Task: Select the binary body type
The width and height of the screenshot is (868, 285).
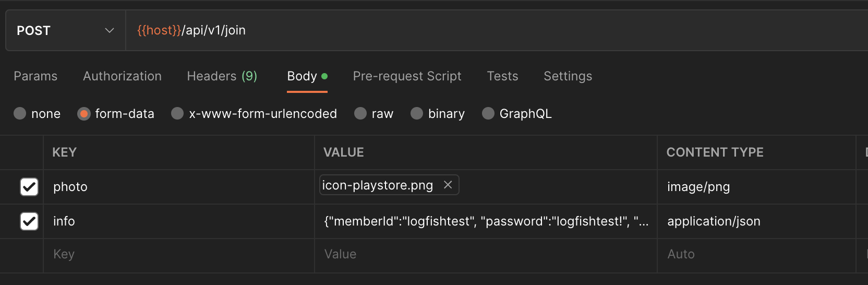Action: 417,114
